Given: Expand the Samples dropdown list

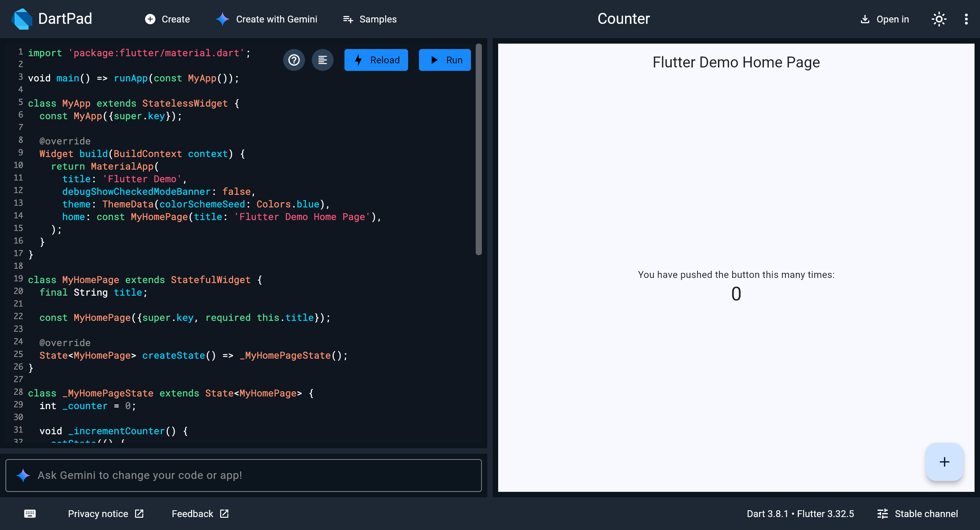Looking at the screenshot, I should point(370,19).
